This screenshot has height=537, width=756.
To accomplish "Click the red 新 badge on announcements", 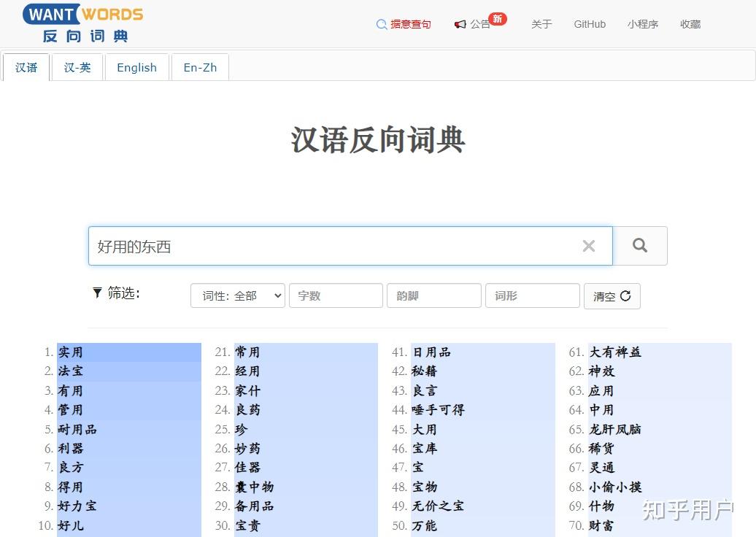I will pyautogui.click(x=497, y=19).
